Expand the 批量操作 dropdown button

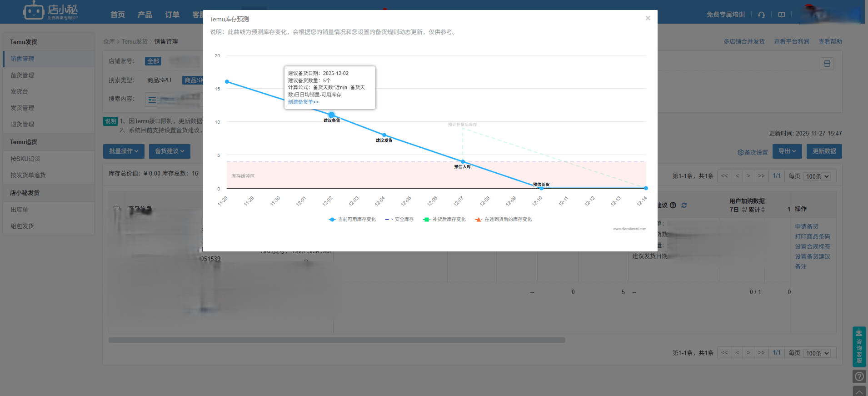pyautogui.click(x=124, y=151)
